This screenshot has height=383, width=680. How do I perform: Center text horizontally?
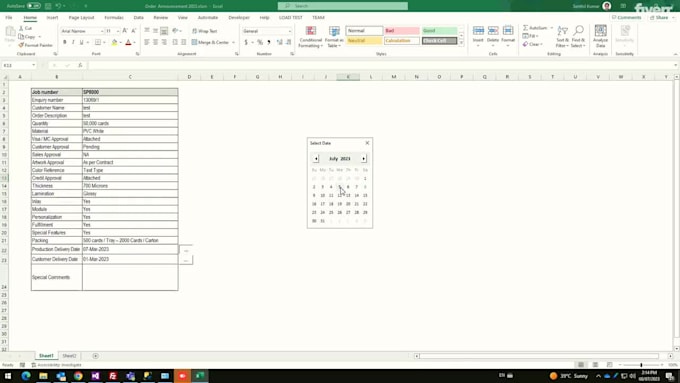coord(155,43)
